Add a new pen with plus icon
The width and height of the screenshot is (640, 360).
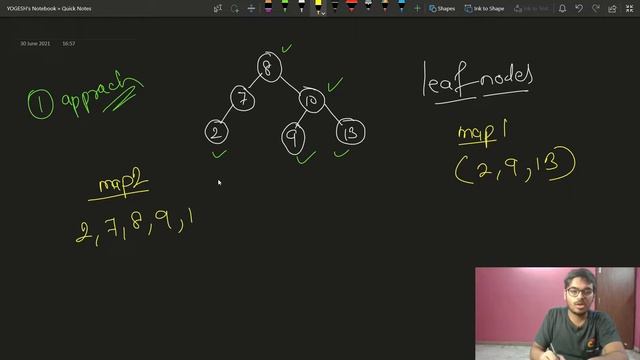point(417,8)
